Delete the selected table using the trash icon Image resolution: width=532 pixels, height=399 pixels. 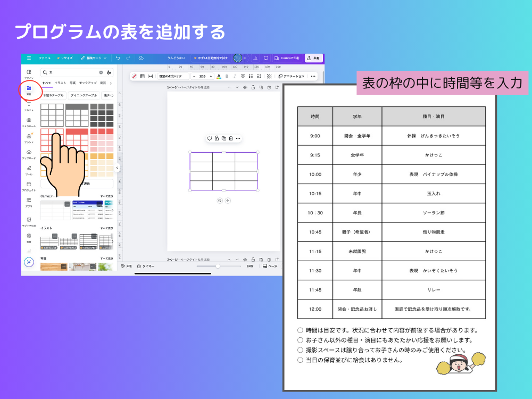pyautogui.click(x=231, y=138)
